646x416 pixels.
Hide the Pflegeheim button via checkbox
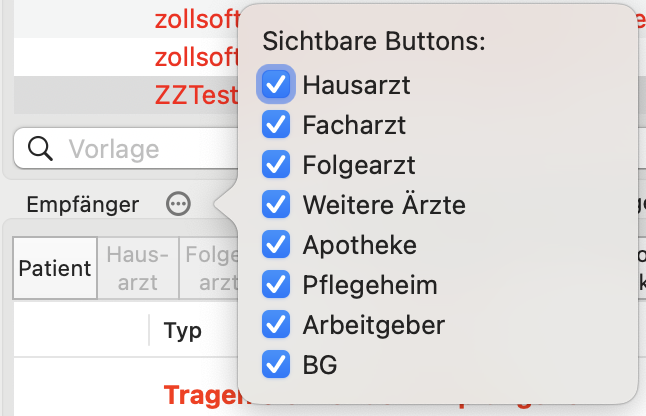275,285
